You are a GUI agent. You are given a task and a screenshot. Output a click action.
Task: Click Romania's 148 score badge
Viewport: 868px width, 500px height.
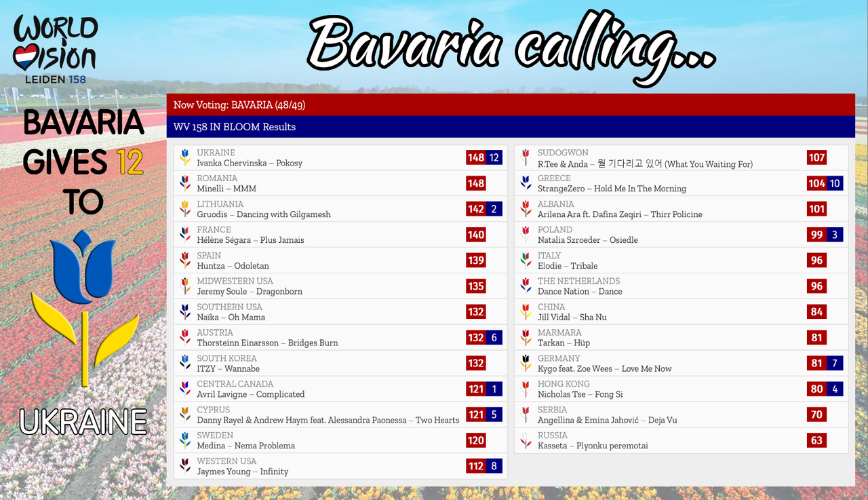pos(476,183)
